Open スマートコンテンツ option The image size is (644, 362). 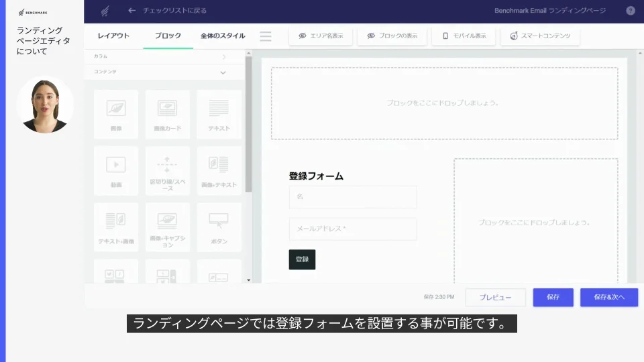coord(540,36)
